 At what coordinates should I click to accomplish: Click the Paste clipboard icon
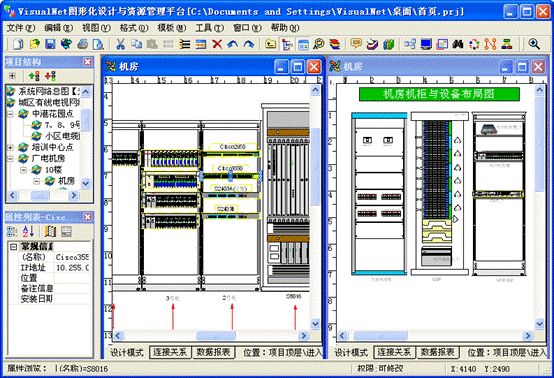pyautogui.click(x=152, y=44)
